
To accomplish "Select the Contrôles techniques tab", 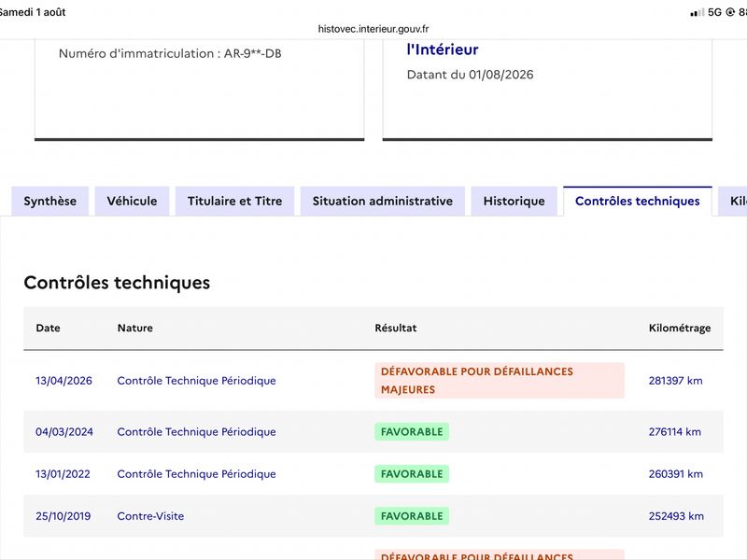I will tap(638, 201).
